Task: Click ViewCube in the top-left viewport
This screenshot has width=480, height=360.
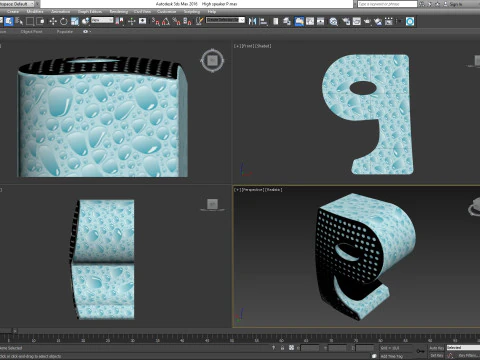Action: [x=212, y=60]
